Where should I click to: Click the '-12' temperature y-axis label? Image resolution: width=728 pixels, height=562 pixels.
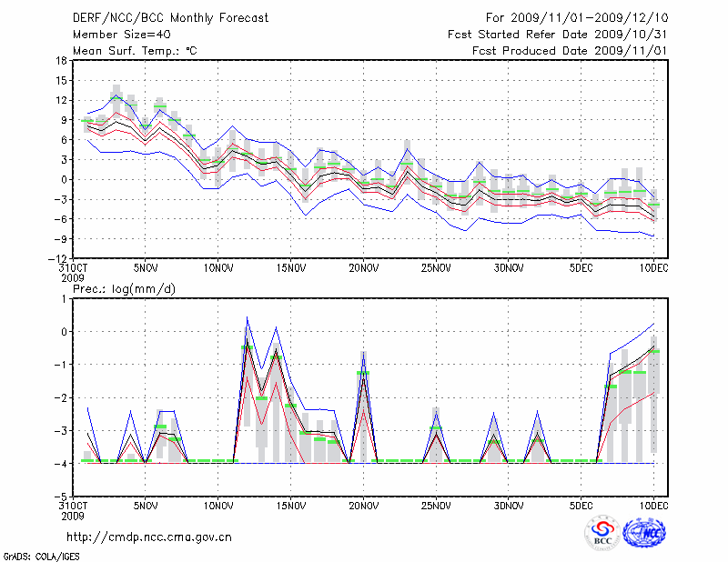57,258
